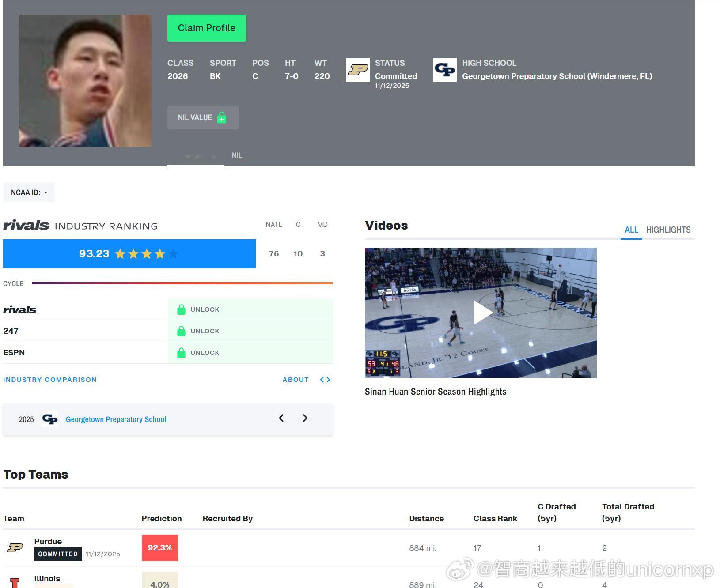Click the Cycle timeline gradient bar
This screenshot has height=588, width=720.
pos(182,283)
